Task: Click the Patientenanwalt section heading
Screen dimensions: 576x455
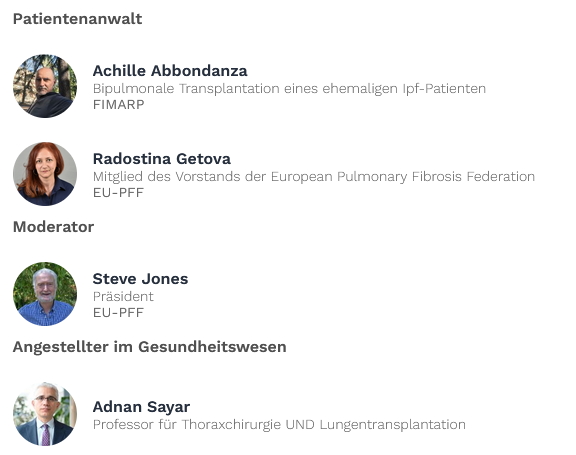Action: coord(78,19)
